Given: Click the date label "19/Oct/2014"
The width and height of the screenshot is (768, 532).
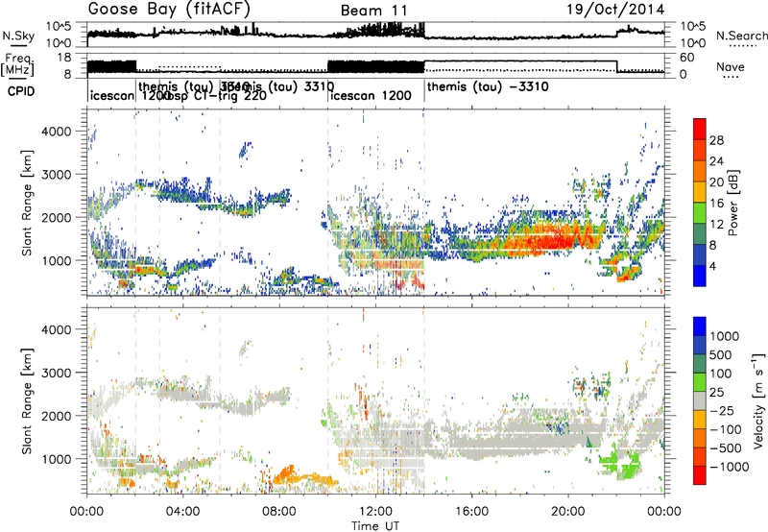Looking at the screenshot, I should (615, 10).
